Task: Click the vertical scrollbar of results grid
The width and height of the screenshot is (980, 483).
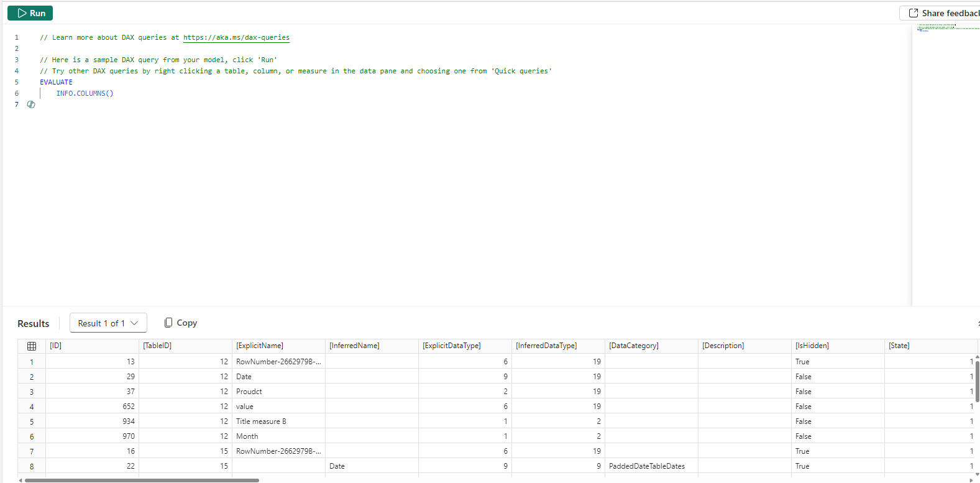Action: tap(977, 380)
